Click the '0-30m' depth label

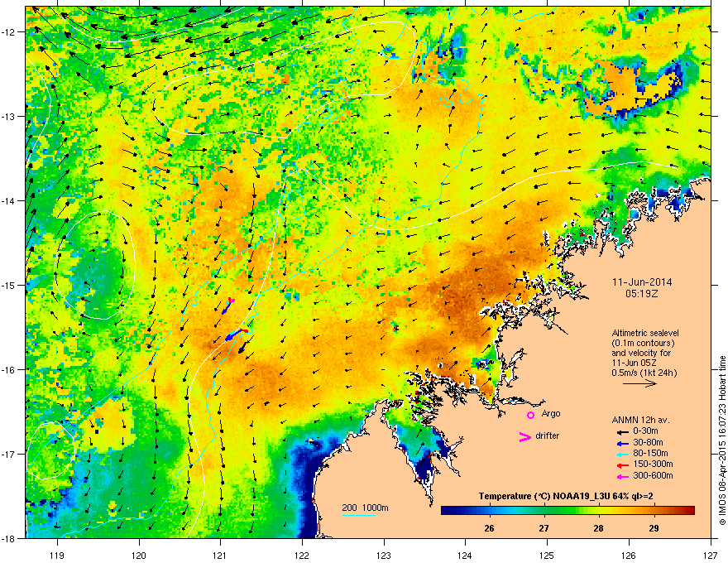click(645, 431)
